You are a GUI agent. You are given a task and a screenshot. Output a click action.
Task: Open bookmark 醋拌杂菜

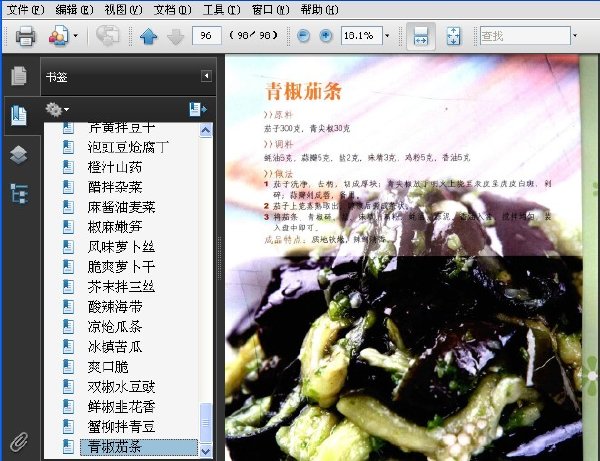[115, 187]
